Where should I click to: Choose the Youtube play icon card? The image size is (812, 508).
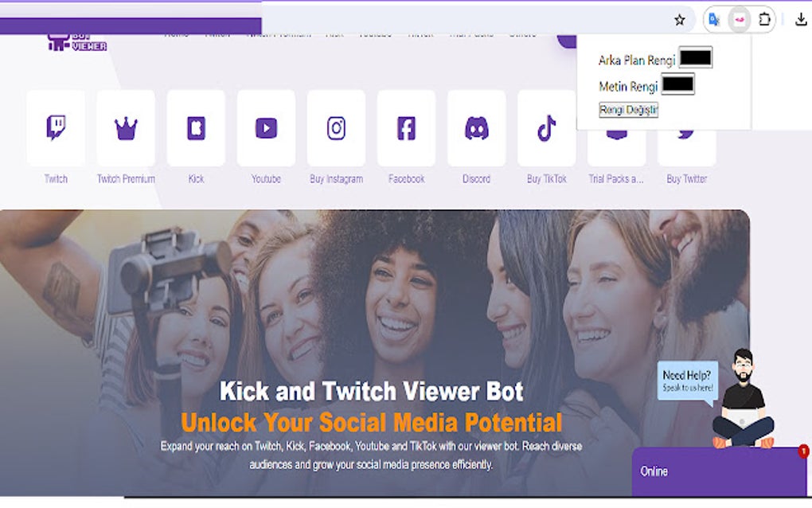click(266, 128)
